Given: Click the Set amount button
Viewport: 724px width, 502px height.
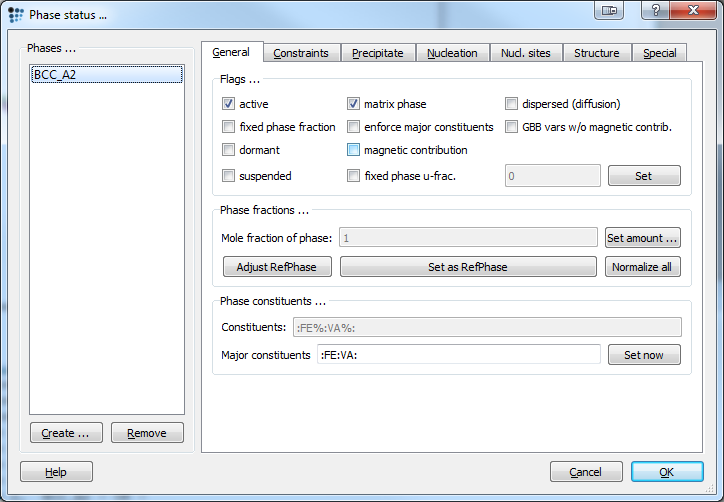Looking at the screenshot, I should point(642,238).
